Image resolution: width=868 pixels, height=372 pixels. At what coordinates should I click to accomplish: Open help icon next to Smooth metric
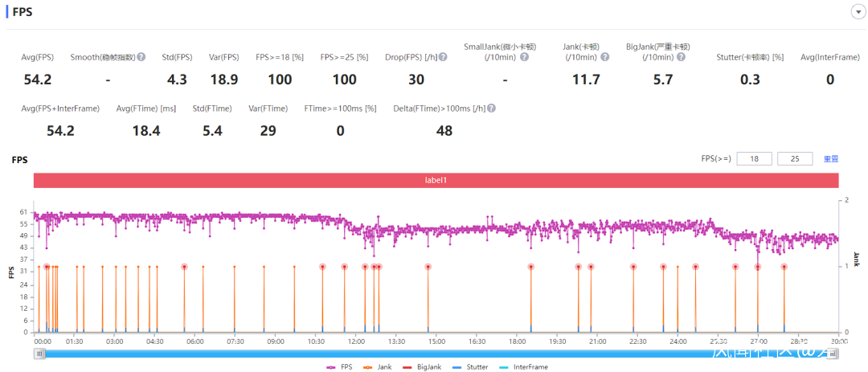pyautogui.click(x=141, y=57)
